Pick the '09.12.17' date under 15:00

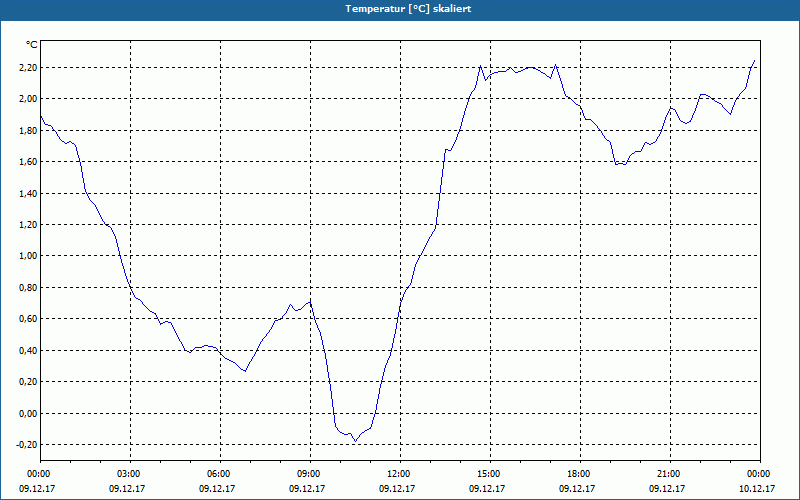click(487, 488)
